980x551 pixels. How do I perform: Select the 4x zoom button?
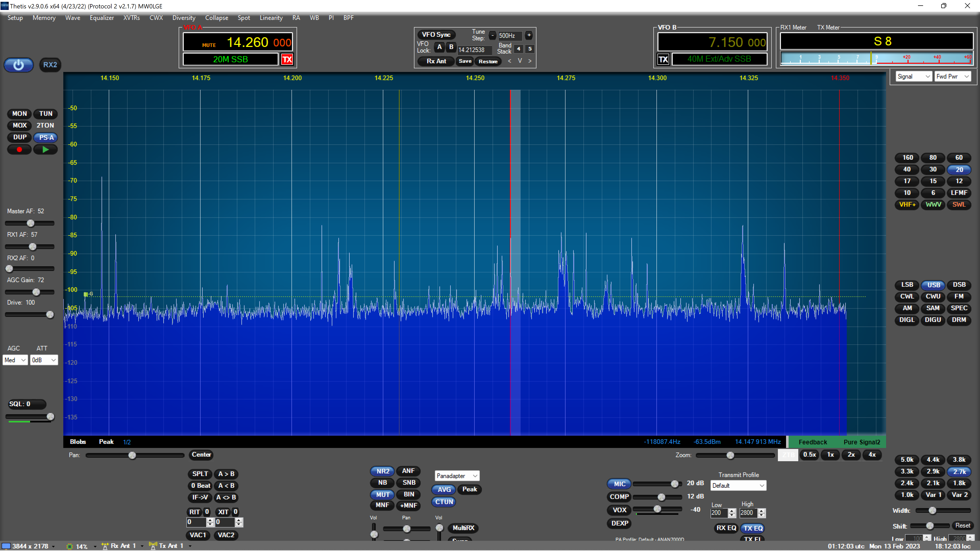872,455
